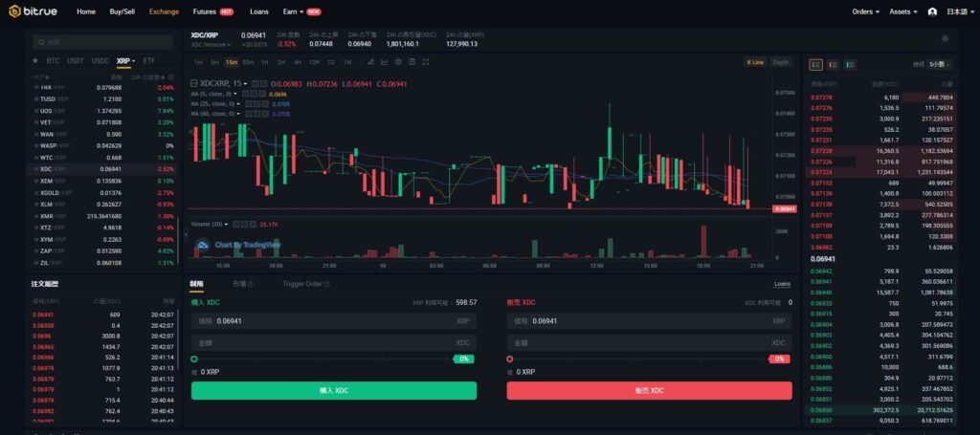The height and width of the screenshot is (435, 980).
Task: Open the order book decimal precision dropdown
Action: (940, 64)
